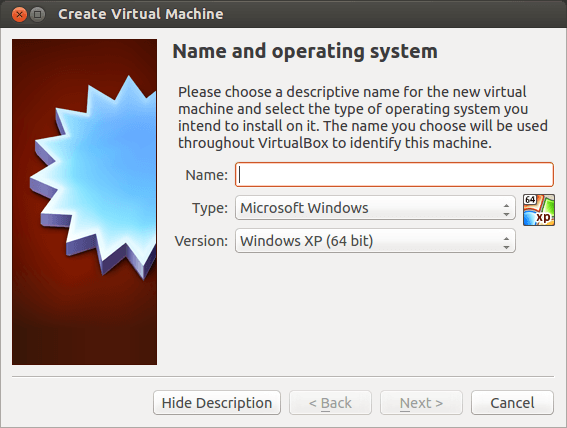Click the arrows on the Version combo box
This screenshot has width=567, height=428.
(506, 243)
